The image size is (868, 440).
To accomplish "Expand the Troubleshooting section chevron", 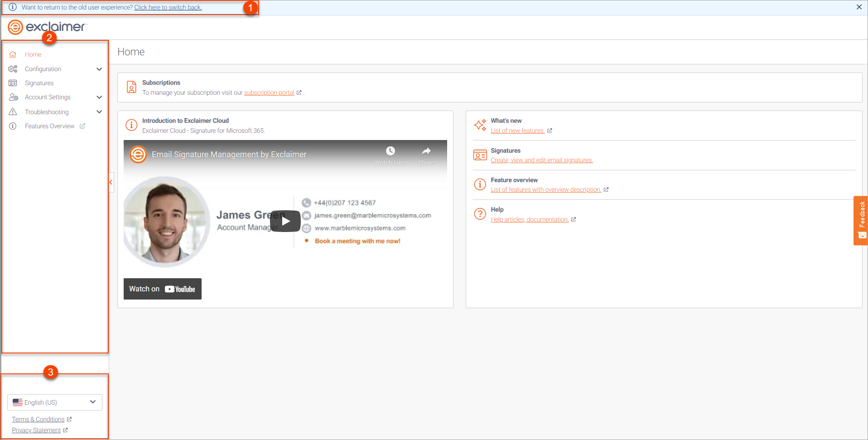I will [x=99, y=112].
